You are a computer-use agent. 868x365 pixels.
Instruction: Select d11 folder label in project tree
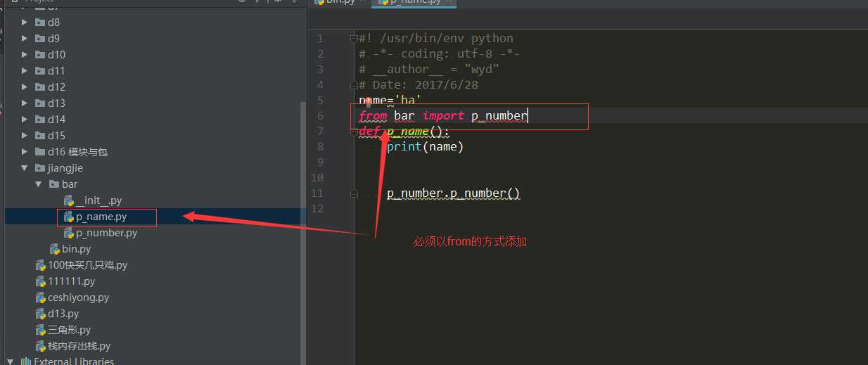pos(56,71)
